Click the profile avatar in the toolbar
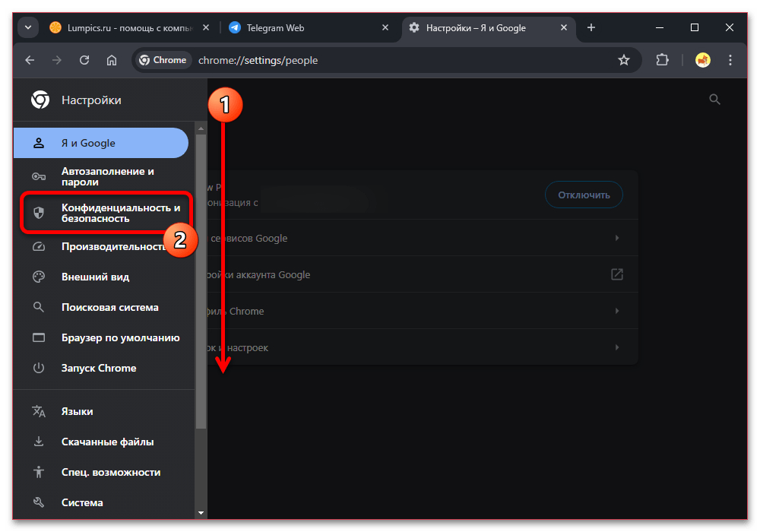The width and height of the screenshot is (760, 532). (703, 60)
